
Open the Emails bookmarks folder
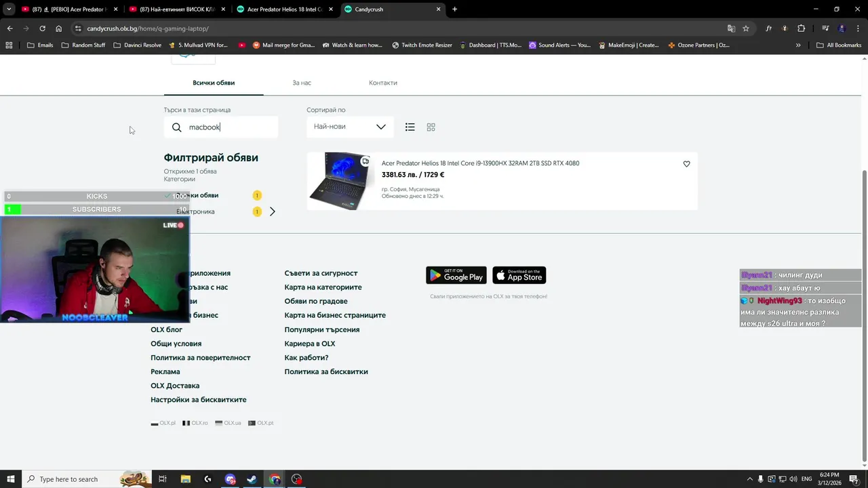point(40,45)
